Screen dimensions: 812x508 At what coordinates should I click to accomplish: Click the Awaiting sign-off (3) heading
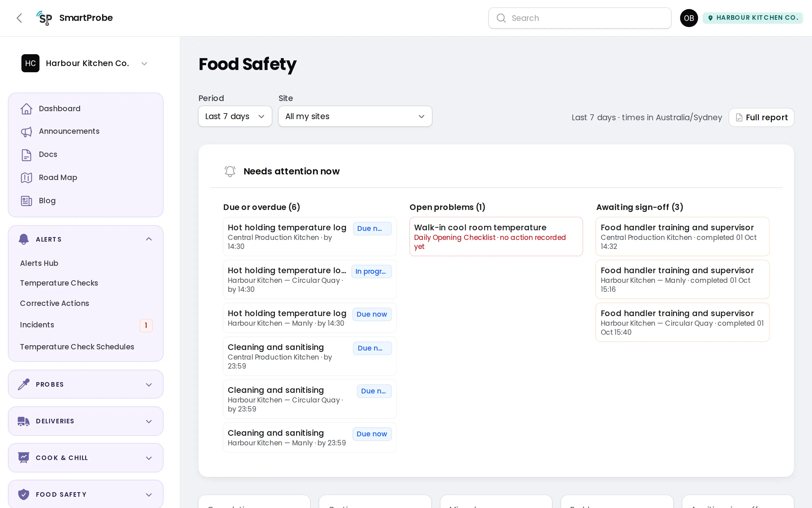[639, 207]
